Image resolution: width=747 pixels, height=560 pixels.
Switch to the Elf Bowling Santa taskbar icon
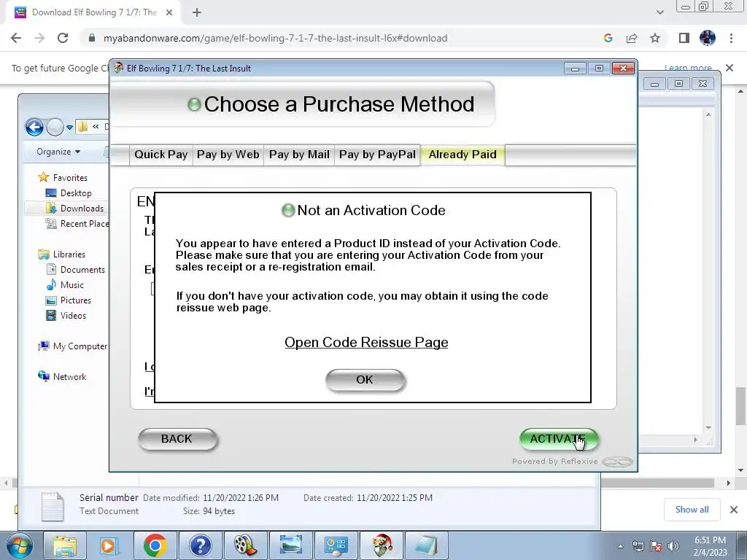tap(381, 545)
